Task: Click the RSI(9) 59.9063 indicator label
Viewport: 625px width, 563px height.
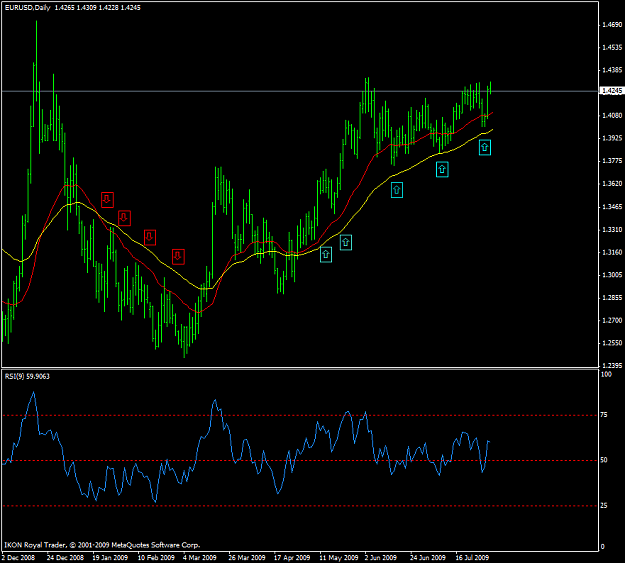Action: tap(28, 376)
